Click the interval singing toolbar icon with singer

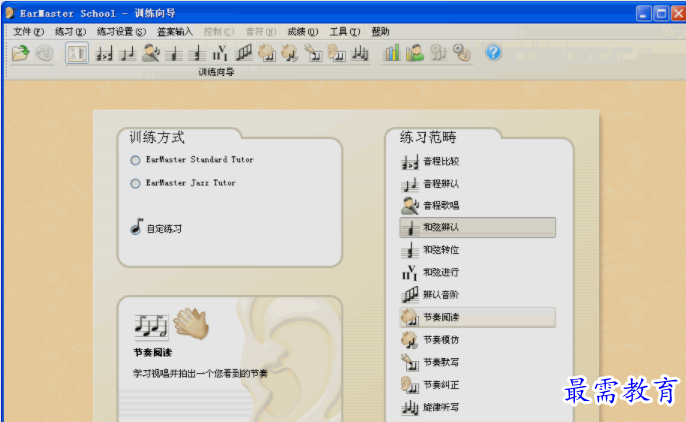click(151, 53)
